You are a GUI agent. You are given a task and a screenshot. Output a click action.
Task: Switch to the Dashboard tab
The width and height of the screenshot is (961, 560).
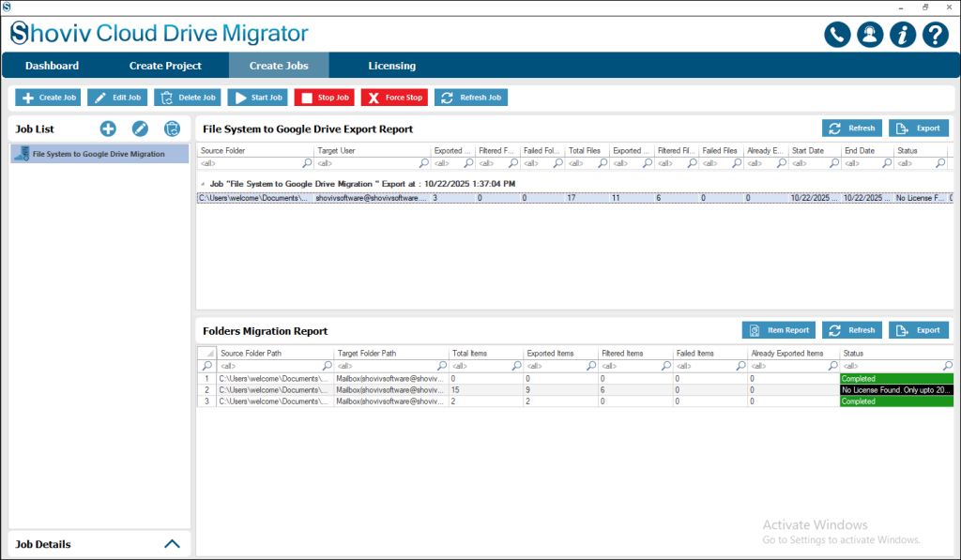(x=53, y=66)
